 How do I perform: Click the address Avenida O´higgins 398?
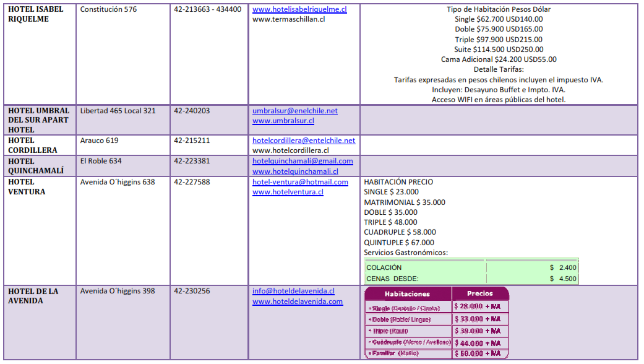click(118, 291)
